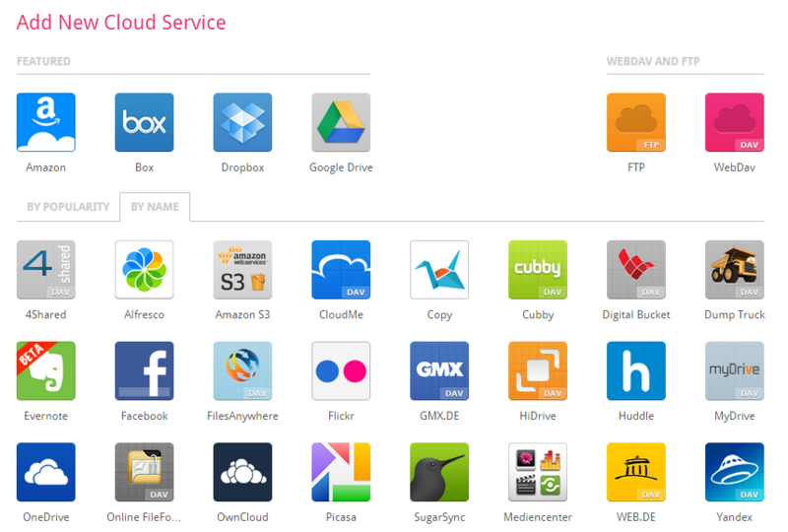
Task: Select the green Cubby icon
Action: click(538, 270)
